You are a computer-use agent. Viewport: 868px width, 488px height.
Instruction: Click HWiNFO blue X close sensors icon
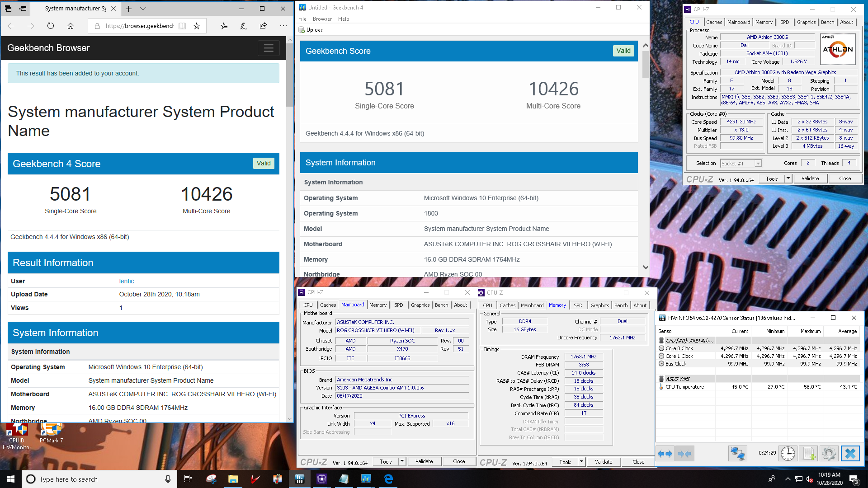[x=850, y=453]
